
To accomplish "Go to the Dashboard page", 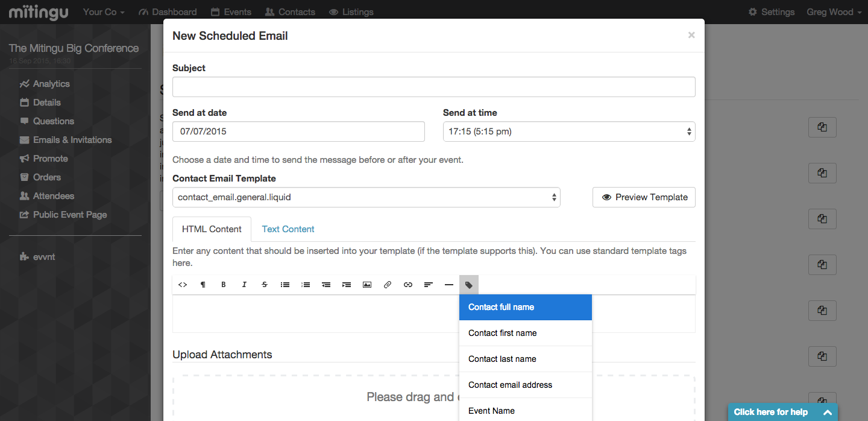I will pyautogui.click(x=168, y=12).
